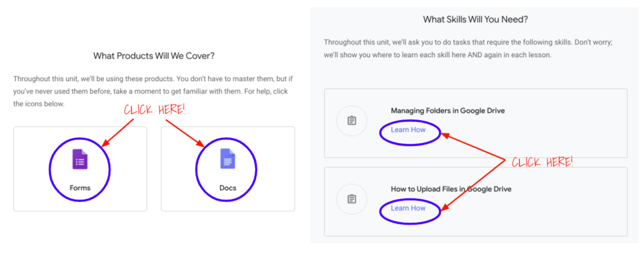644x253 pixels.
Task: Click the left red "CLICK HERE!" annotation
Action: click(x=155, y=109)
